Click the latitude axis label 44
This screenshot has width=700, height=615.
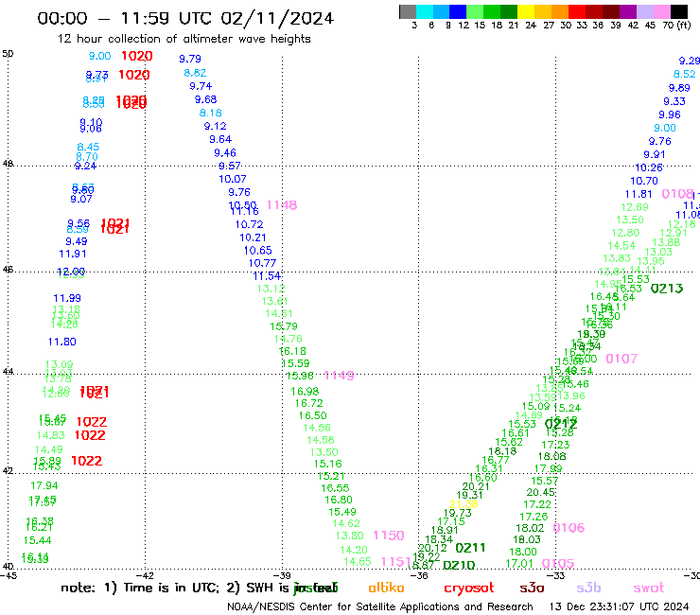click(8, 371)
